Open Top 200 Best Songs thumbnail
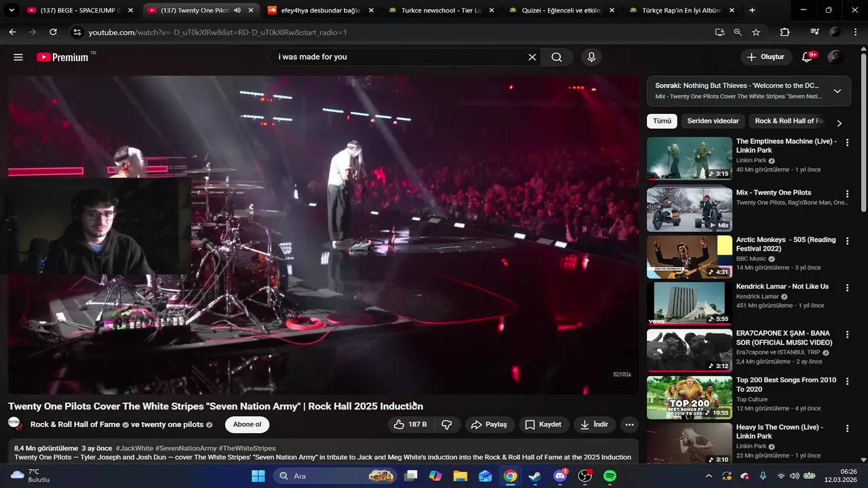The width and height of the screenshot is (868, 488). (x=689, y=398)
